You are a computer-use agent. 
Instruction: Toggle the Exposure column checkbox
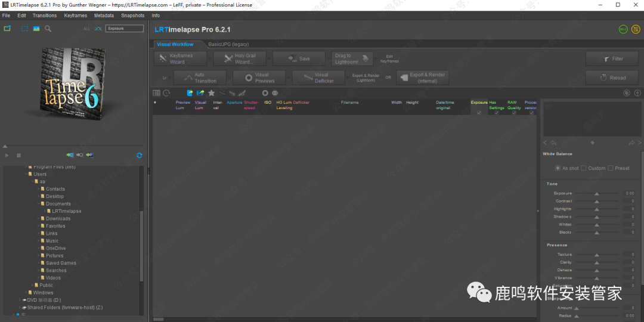(x=479, y=113)
